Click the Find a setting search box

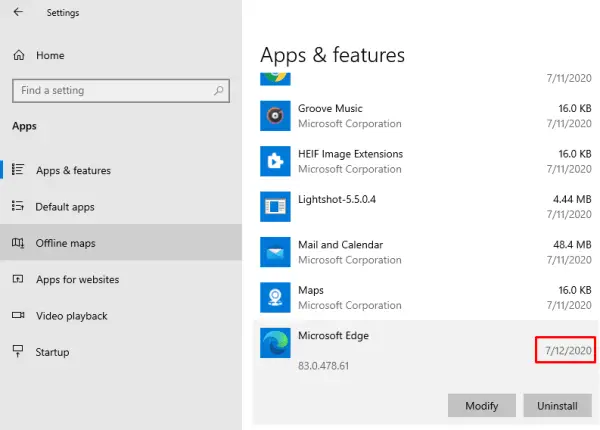click(x=110, y=91)
